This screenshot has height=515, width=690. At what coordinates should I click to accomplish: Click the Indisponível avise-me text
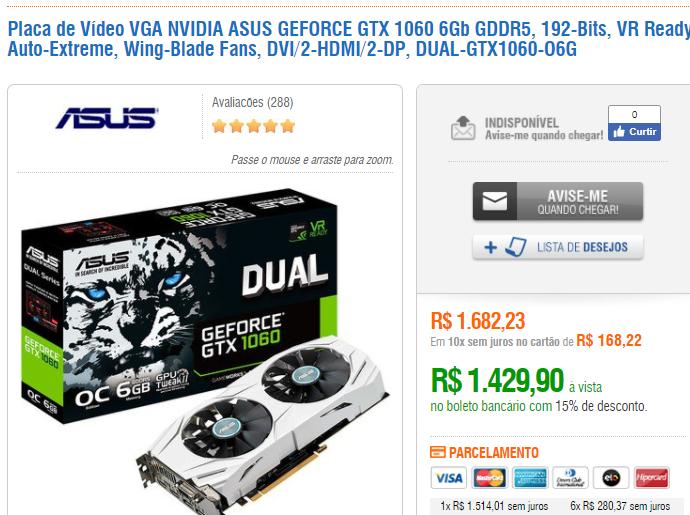point(544,129)
